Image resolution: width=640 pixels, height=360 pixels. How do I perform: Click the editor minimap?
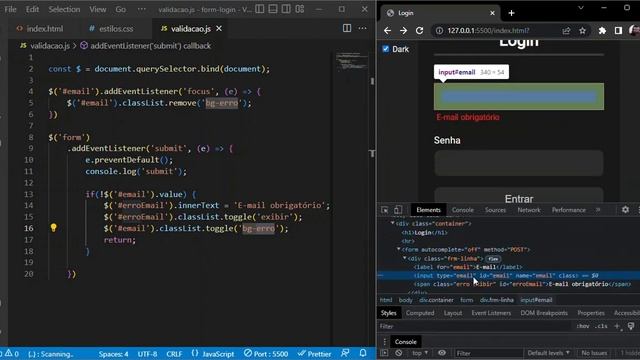click(x=351, y=61)
